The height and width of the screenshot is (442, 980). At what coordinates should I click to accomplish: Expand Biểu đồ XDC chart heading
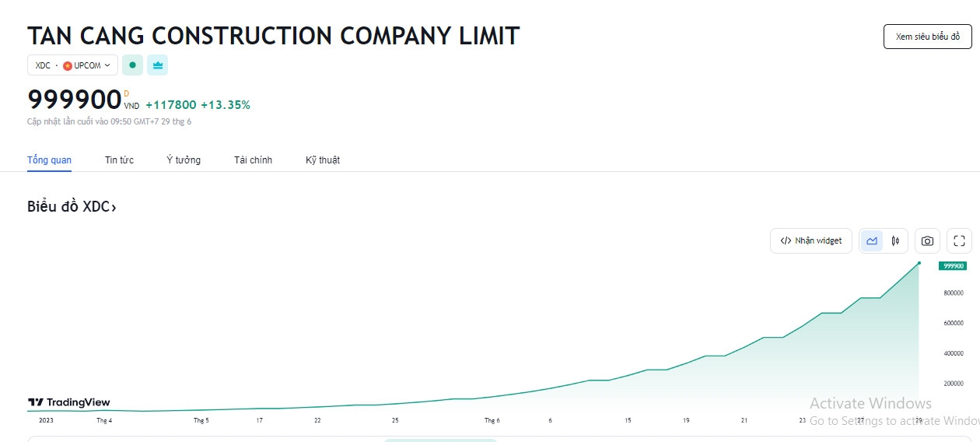point(72,207)
